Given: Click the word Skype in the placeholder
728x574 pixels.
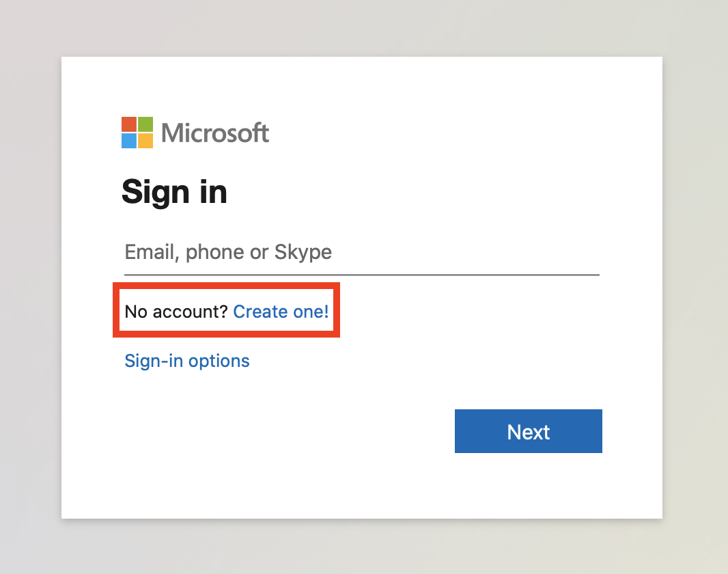Looking at the screenshot, I should point(303,252).
